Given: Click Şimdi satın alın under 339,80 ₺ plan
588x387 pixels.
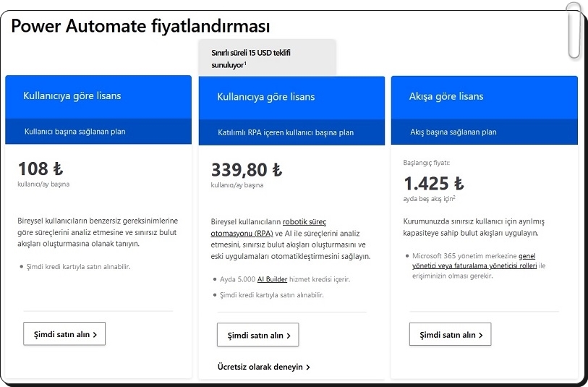Looking at the screenshot, I should click(258, 335).
